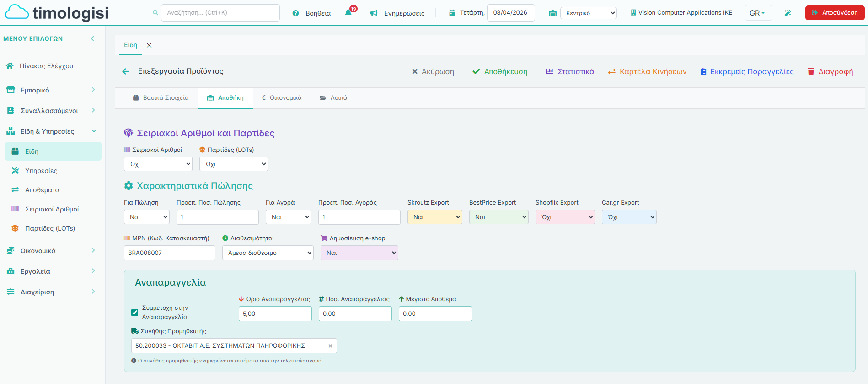868x384 pixels.
Task: Switch to Βασικά Στοιχεία tab
Action: click(161, 98)
